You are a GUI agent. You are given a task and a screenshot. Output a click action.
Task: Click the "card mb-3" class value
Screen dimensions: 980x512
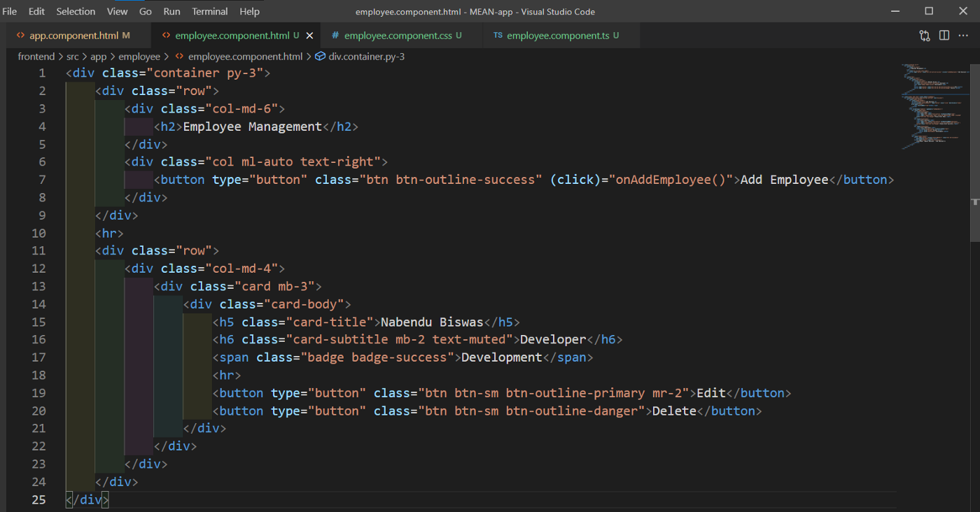pos(274,286)
